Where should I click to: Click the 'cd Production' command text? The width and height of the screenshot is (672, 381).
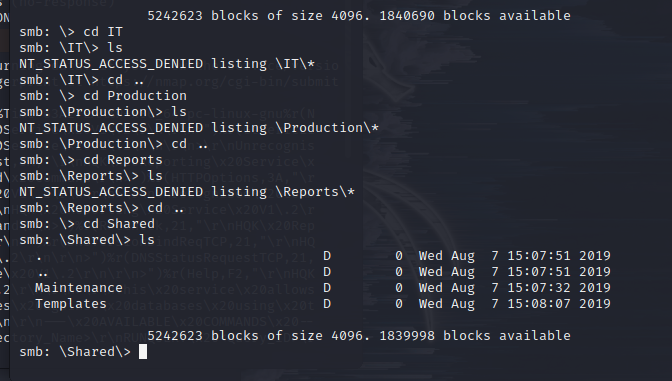coord(135,96)
